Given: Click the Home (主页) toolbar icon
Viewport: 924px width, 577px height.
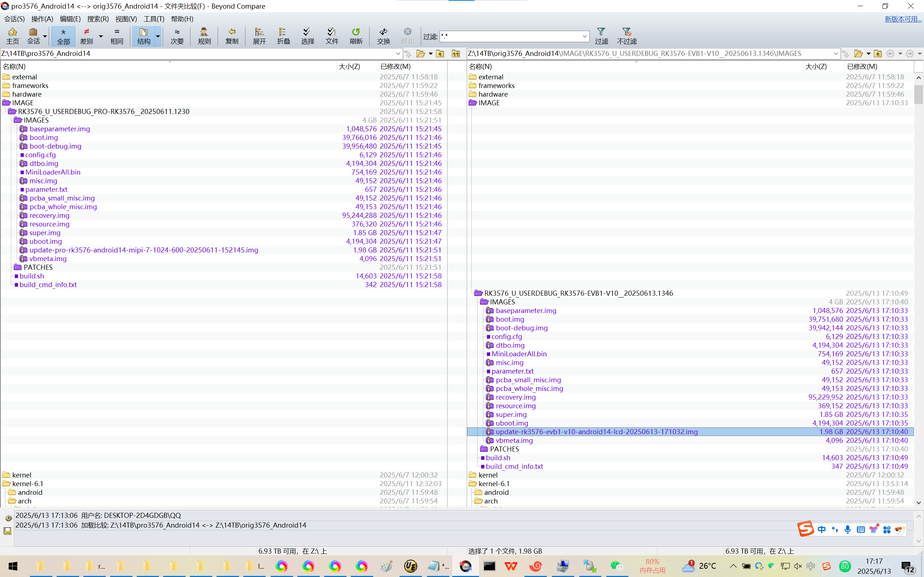Looking at the screenshot, I should (12, 36).
